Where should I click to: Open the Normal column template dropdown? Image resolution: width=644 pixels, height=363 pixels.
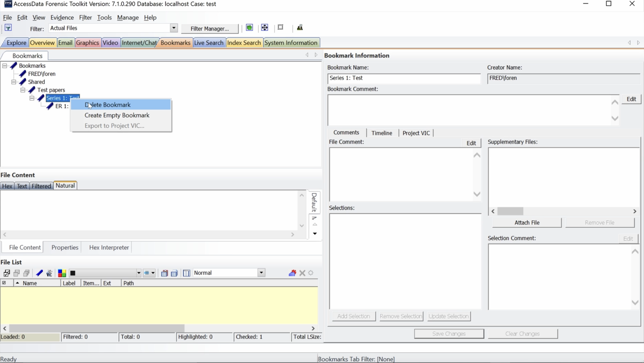[x=261, y=273]
